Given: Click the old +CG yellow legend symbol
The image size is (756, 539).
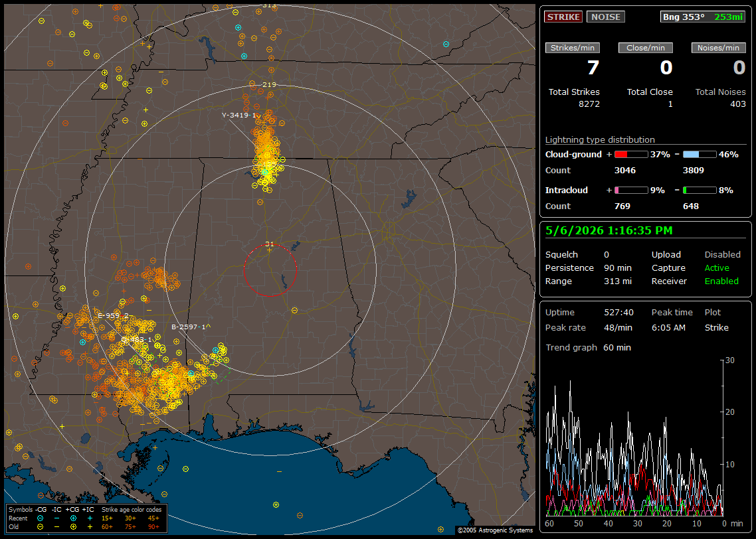Looking at the screenshot, I should (x=73, y=527).
